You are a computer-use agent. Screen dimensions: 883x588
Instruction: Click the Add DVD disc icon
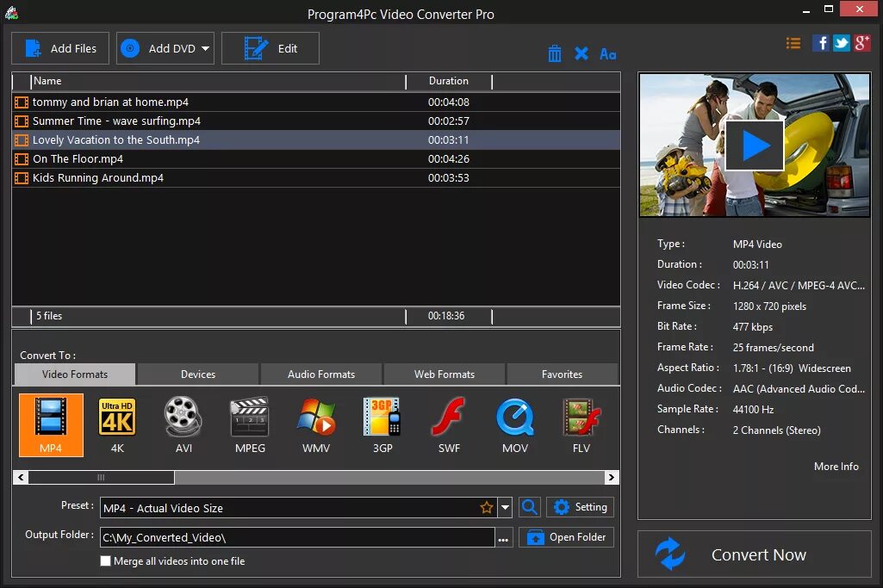130,48
